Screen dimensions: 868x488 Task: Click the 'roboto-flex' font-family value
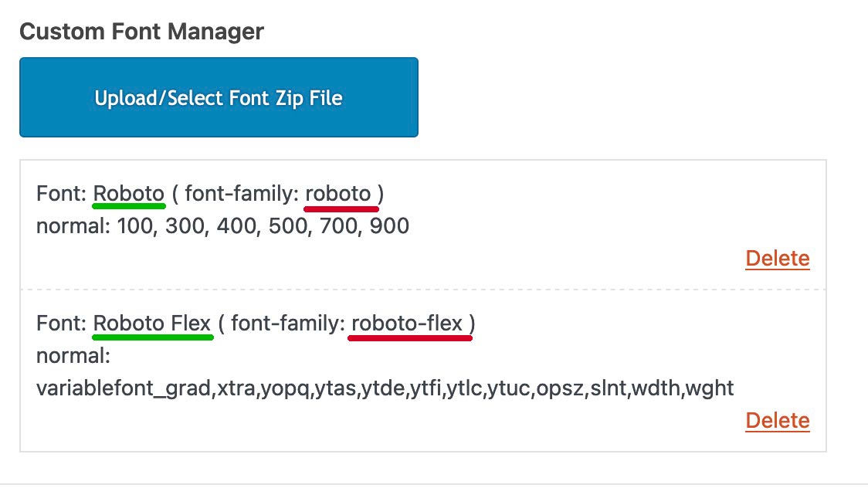click(407, 323)
